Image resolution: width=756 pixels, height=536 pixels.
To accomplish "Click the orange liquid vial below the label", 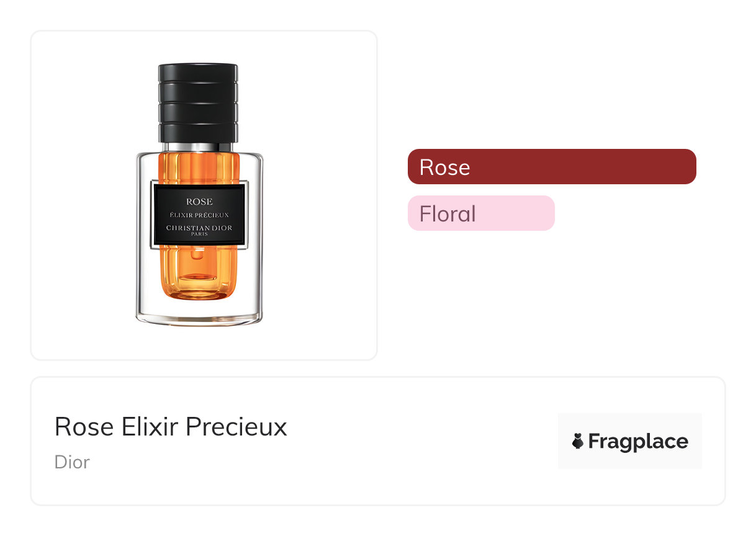I will (x=199, y=273).
